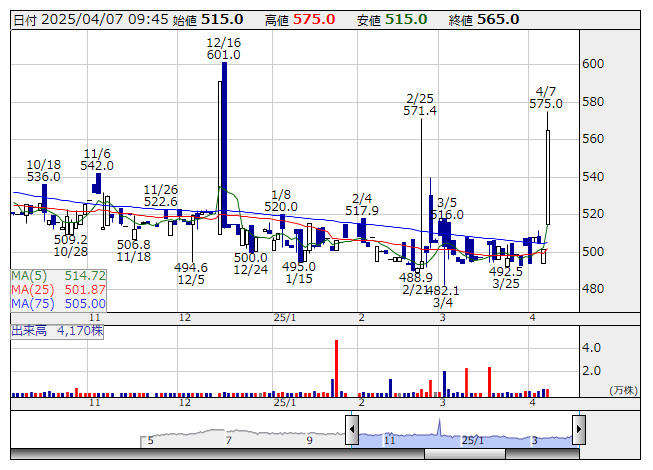Click the 4/7 high label 575.0

pos(546,103)
